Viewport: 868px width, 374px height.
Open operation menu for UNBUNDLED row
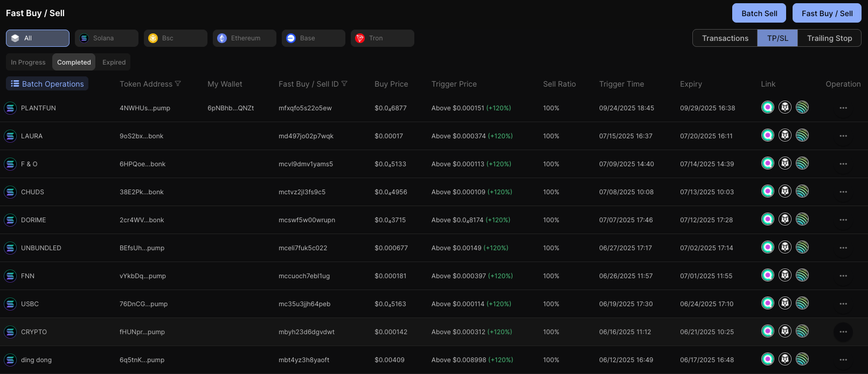pyautogui.click(x=843, y=248)
